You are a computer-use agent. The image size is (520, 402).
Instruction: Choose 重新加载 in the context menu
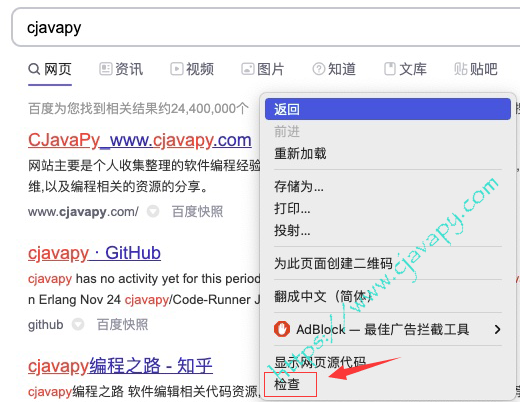click(388, 154)
